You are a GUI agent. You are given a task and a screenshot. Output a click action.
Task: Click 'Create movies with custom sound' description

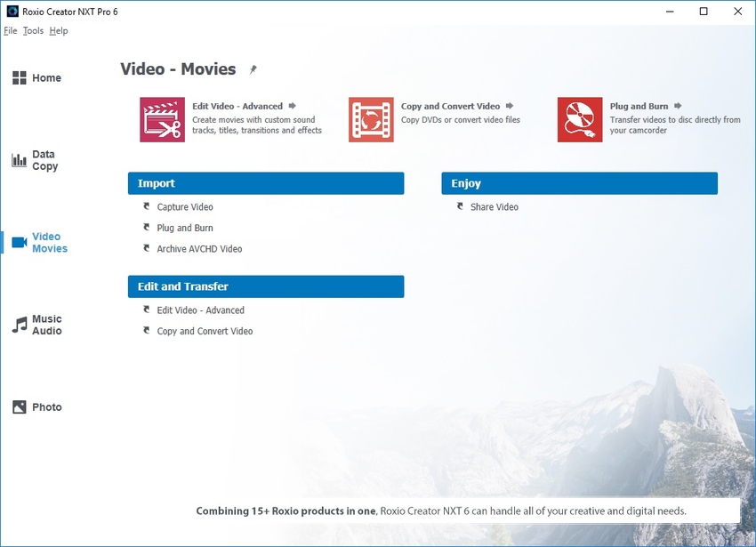(x=257, y=125)
